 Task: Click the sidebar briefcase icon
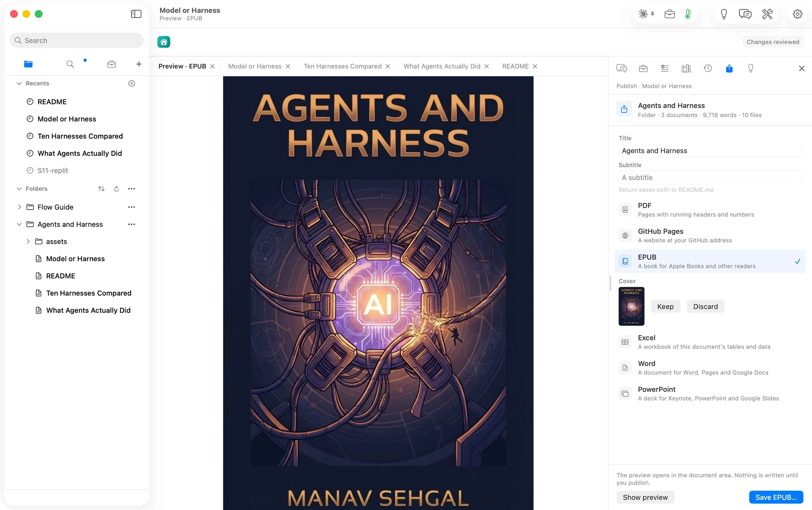click(x=112, y=64)
